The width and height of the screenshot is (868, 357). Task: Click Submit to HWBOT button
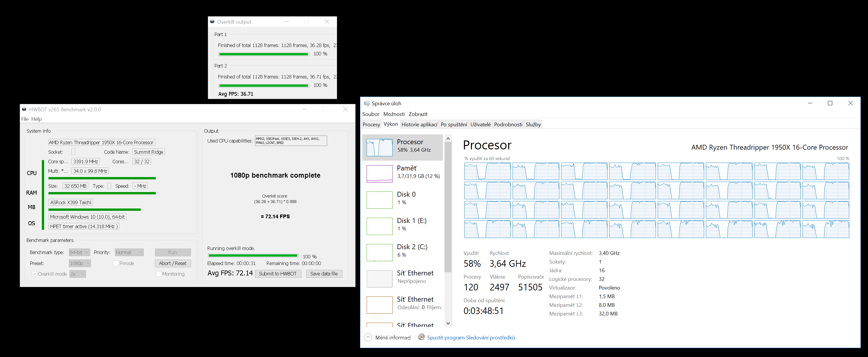[278, 273]
